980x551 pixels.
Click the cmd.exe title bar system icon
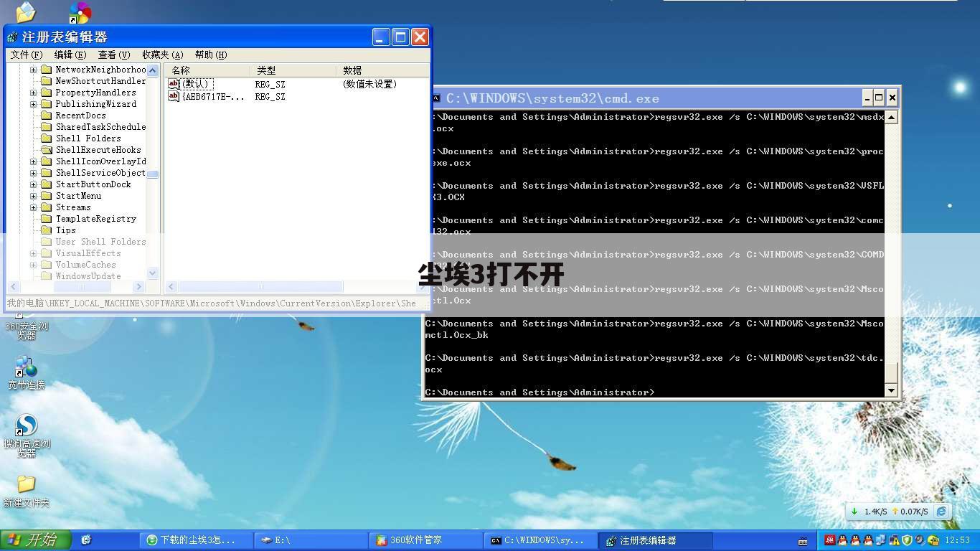[x=435, y=98]
